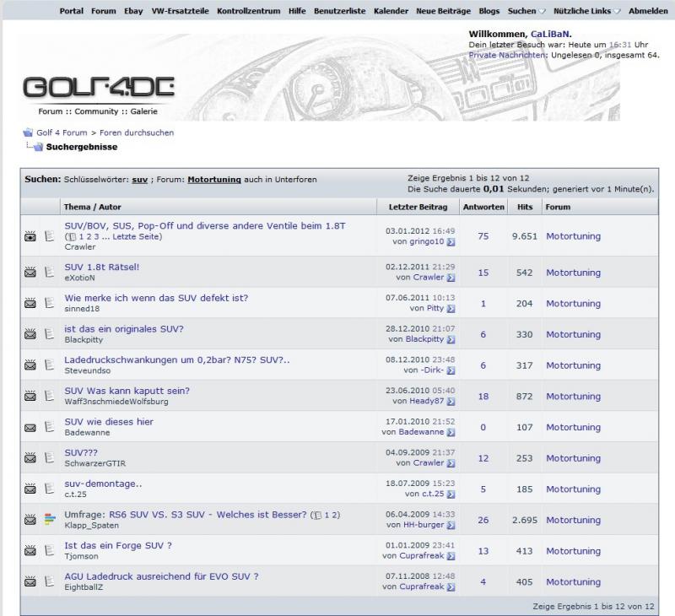
Task: Open reply count 75 for SUV/BOV thread
Action: tap(483, 236)
